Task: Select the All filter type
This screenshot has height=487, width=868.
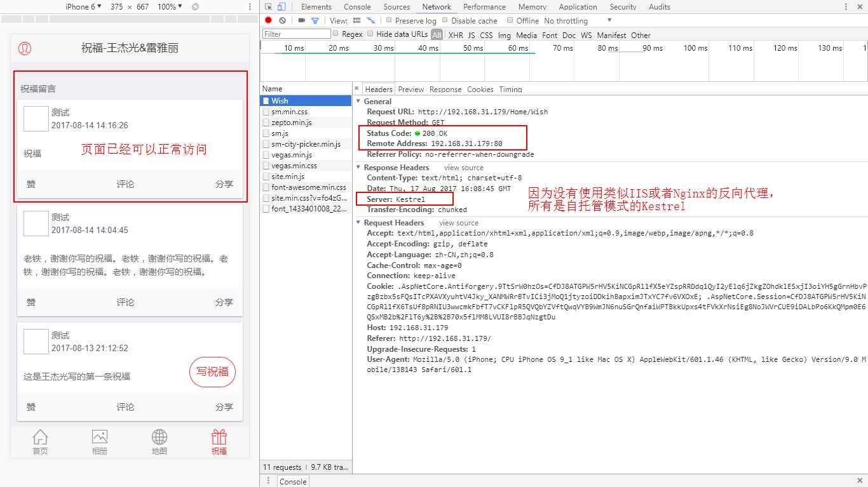Action: [437, 35]
